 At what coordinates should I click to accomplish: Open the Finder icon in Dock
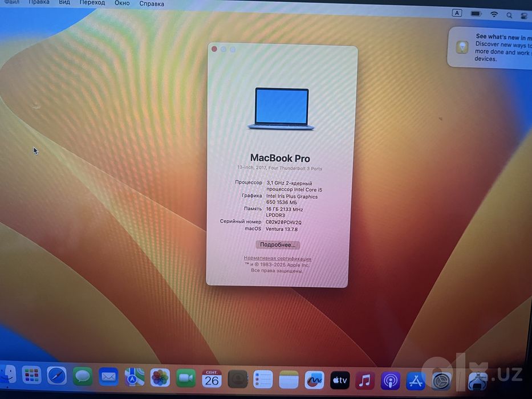(7, 374)
